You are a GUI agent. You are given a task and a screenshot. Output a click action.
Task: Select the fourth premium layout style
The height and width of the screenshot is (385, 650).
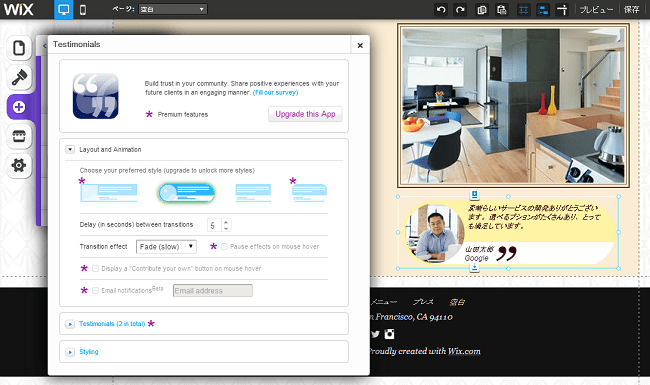[x=309, y=193]
